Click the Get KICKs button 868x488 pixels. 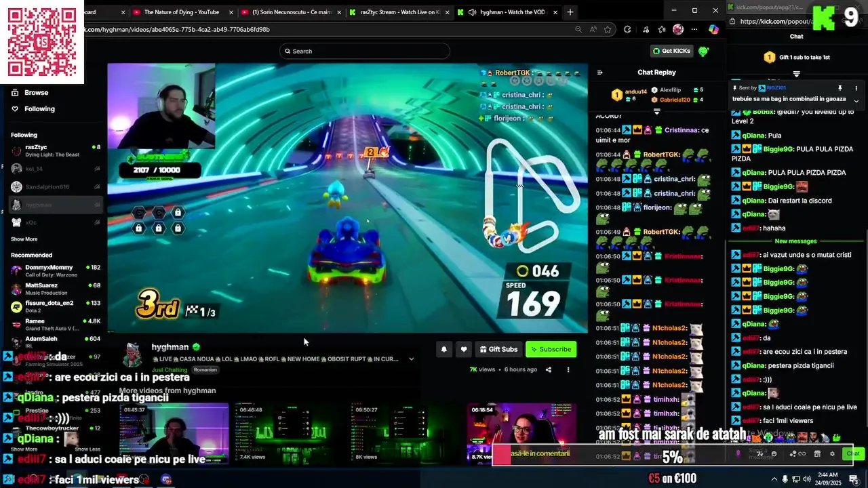(x=671, y=51)
